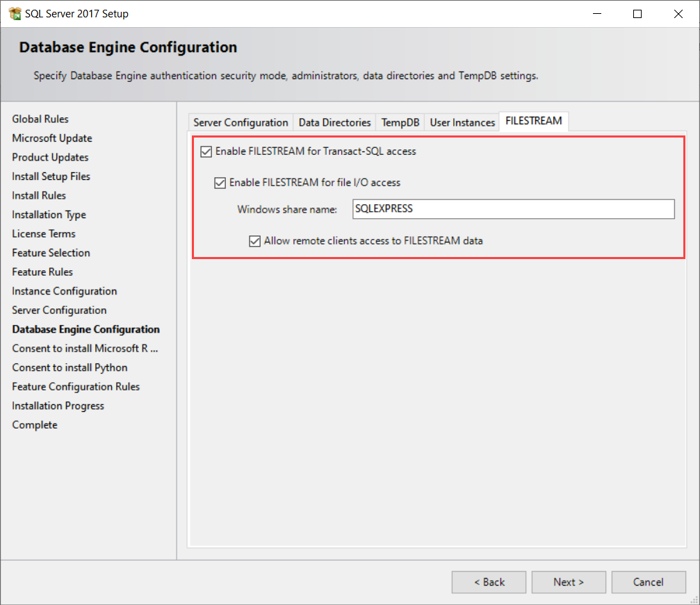Open the Data Directories tab
The width and height of the screenshot is (700, 605).
(334, 122)
